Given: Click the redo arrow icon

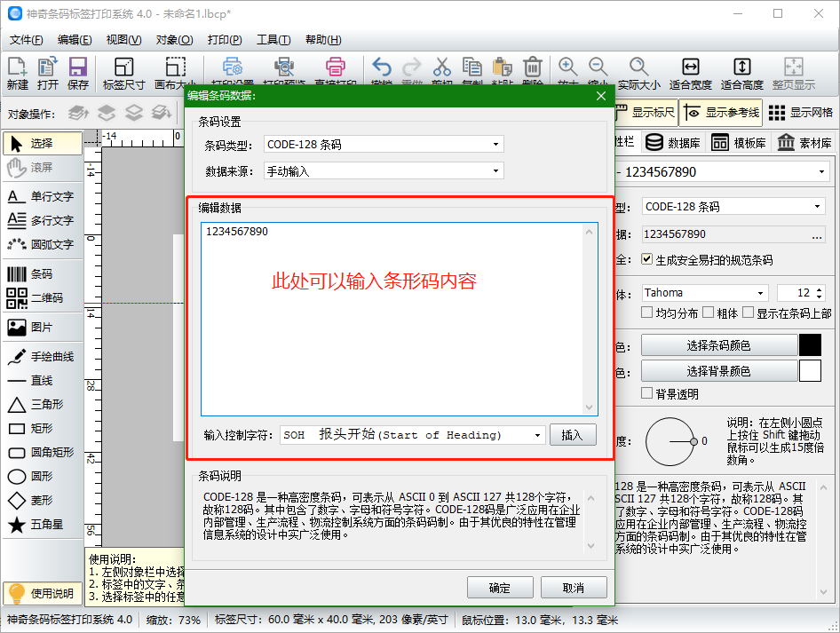Looking at the screenshot, I should (411, 67).
